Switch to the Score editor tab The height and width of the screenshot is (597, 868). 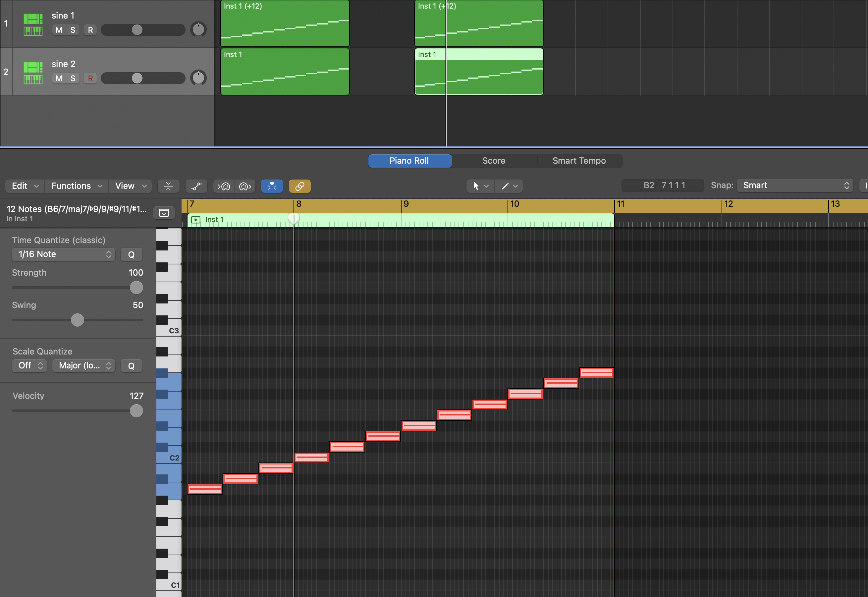pyautogui.click(x=494, y=160)
